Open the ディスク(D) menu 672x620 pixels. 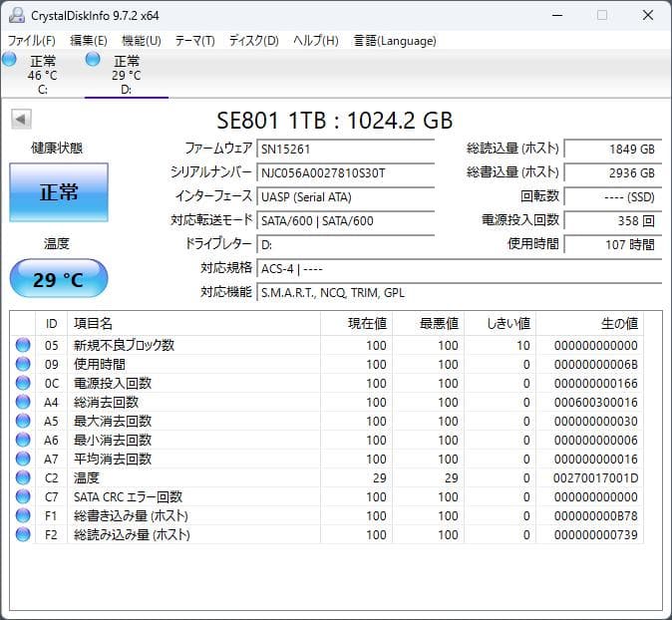(253, 41)
